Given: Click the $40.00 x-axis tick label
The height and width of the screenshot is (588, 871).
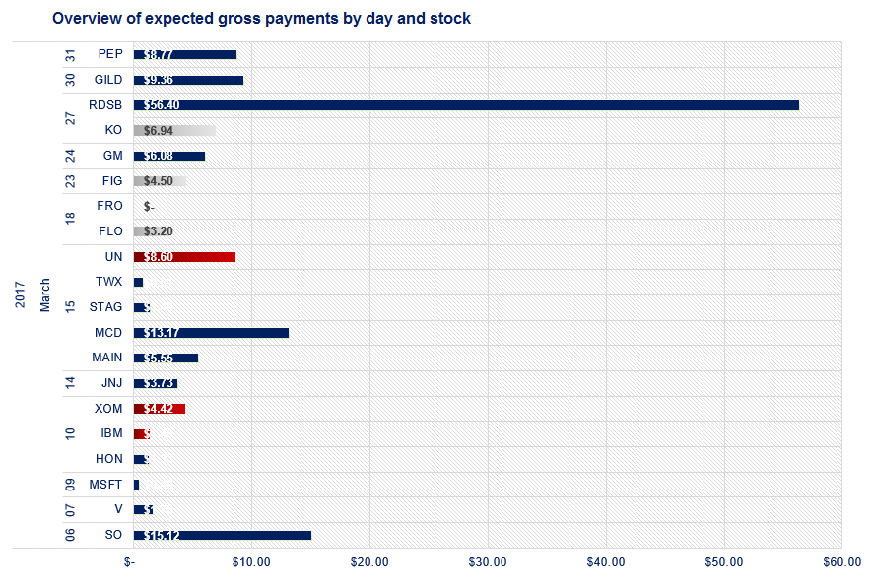Looking at the screenshot, I should pos(606,562).
